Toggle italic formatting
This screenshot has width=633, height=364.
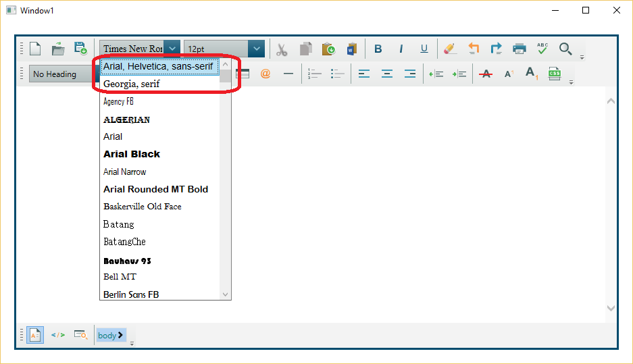tap(401, 49)
